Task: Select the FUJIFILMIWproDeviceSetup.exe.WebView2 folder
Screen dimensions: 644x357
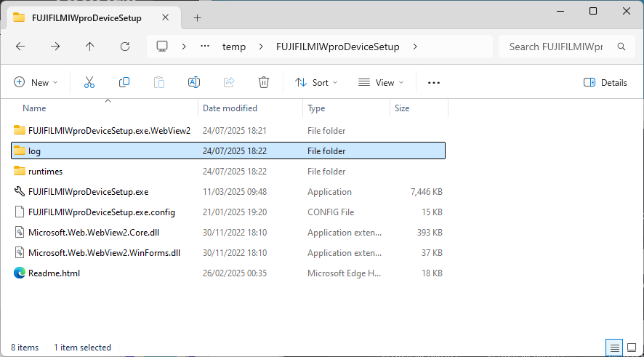Action: [x=228, y=131]
